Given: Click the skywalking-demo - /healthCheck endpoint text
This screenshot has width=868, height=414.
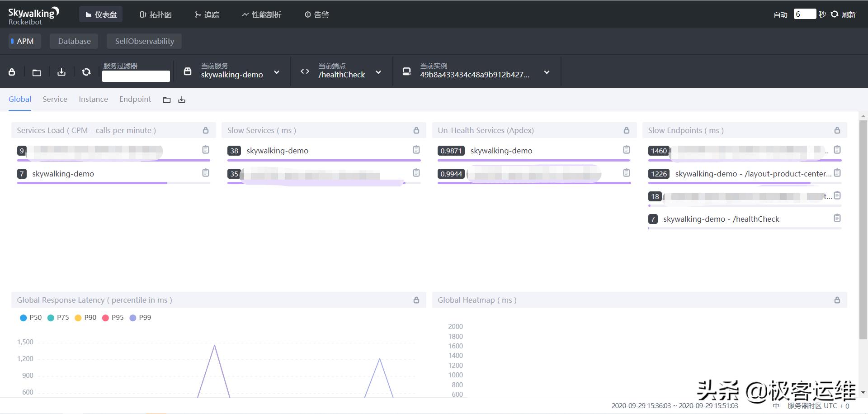Looking at the screenshot, I should point(721,219).
